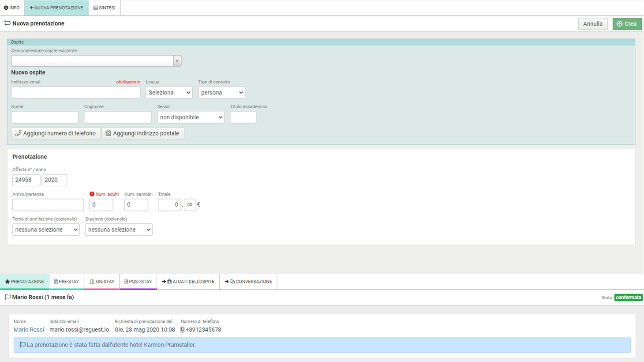The height and width of the screenshot is (362, 644).
Task: Click the phone number +3912345678
Action: tap(203, 330)
